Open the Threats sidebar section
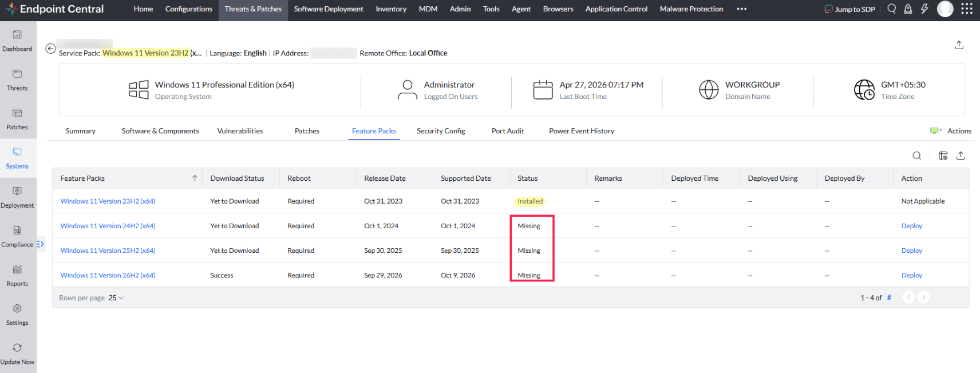Viewport: 980px width, 373px height. [17, 80]
